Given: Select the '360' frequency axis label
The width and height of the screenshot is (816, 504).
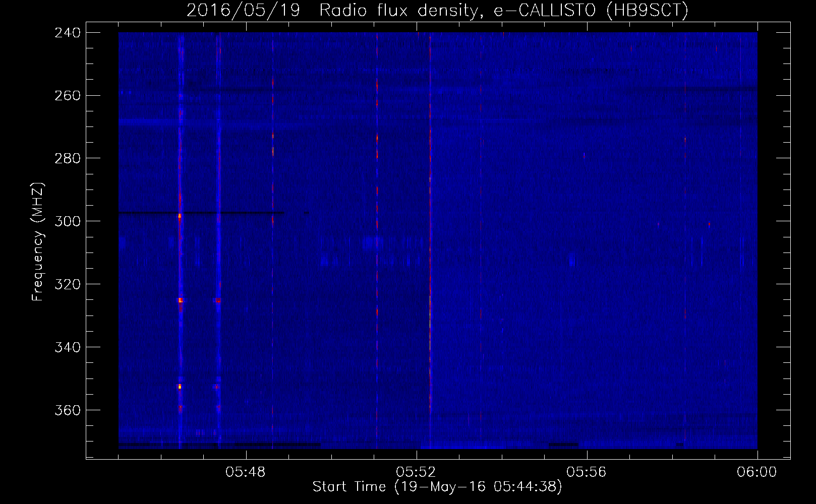Looking at the screenshot, I should (67, 411).
